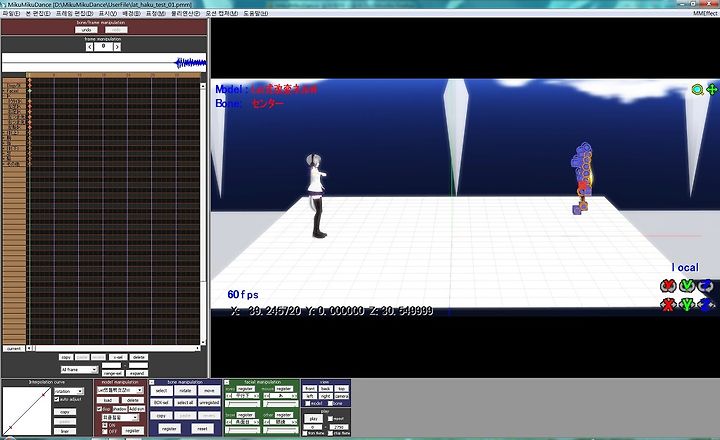Click the blue local Z rotation handle icon
This screenshot has width=720, height=440.
(706, 286)
